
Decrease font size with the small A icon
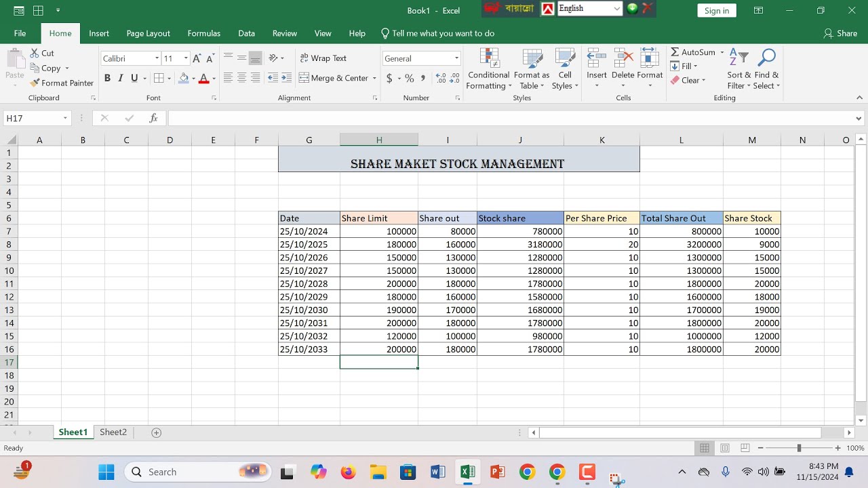[x=210, y=59]
